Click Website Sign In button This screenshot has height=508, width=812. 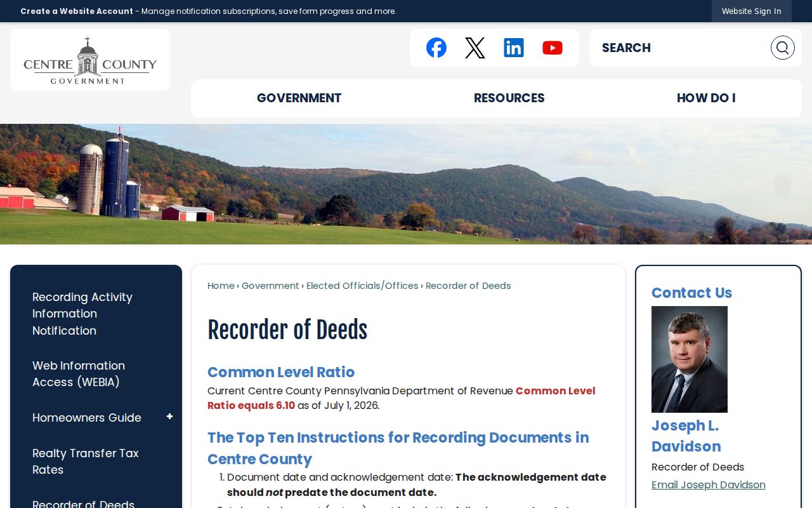[x=751, y=11]
